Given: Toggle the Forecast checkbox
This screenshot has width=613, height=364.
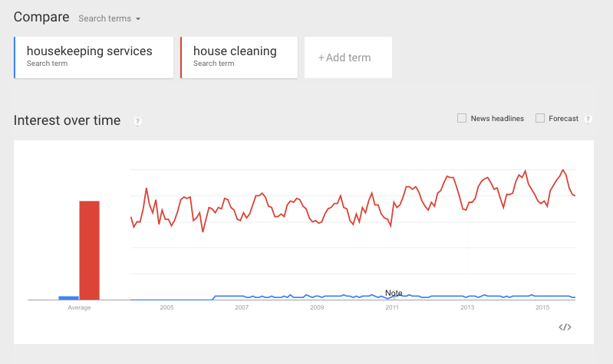Looking at the screenshot, I should (540, 118).
